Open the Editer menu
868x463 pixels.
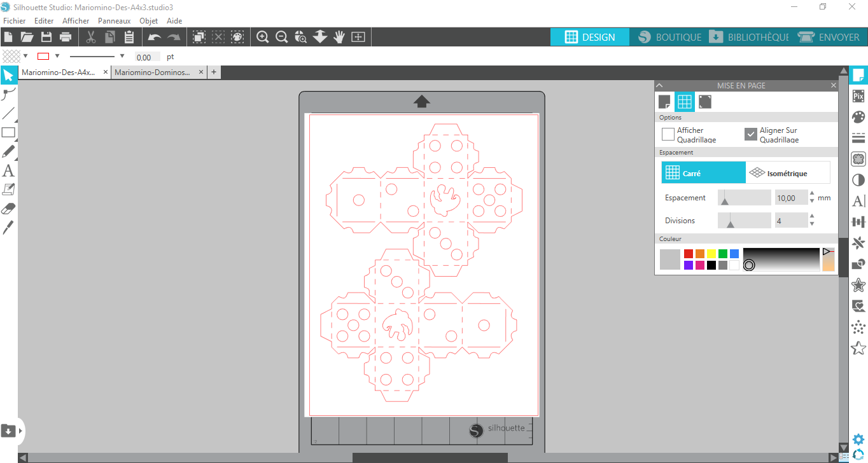click(44, 21)
